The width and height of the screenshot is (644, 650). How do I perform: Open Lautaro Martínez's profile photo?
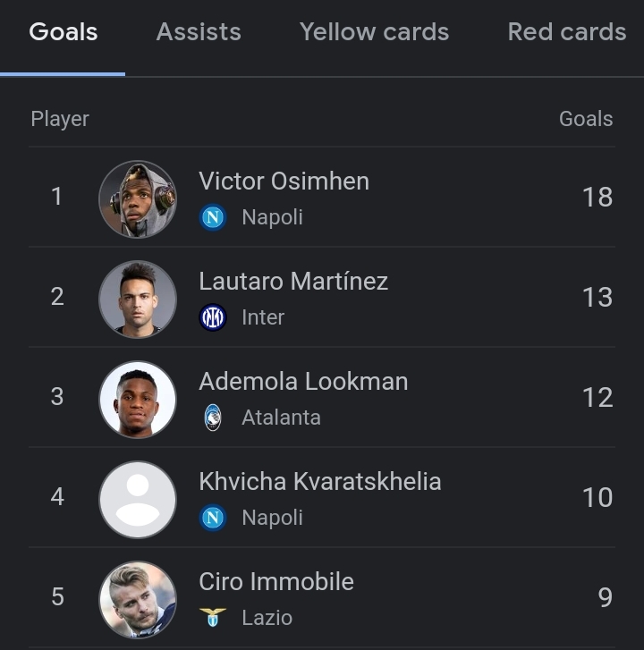[138, 300]
